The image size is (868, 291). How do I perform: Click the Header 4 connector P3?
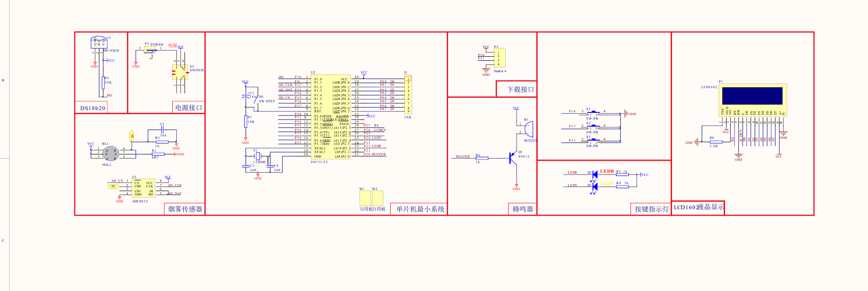tap(499, 58)
